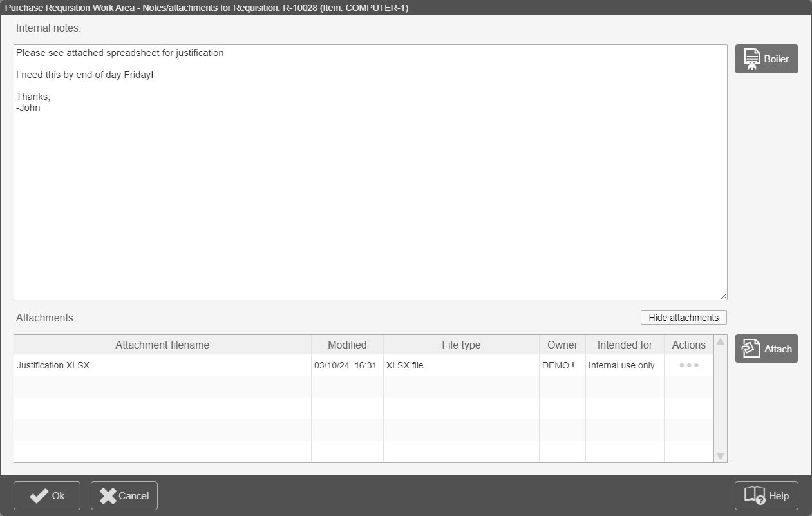Click the Boiler document icon
This screenshot has width=812, height=516.
[x=751, y=59]
